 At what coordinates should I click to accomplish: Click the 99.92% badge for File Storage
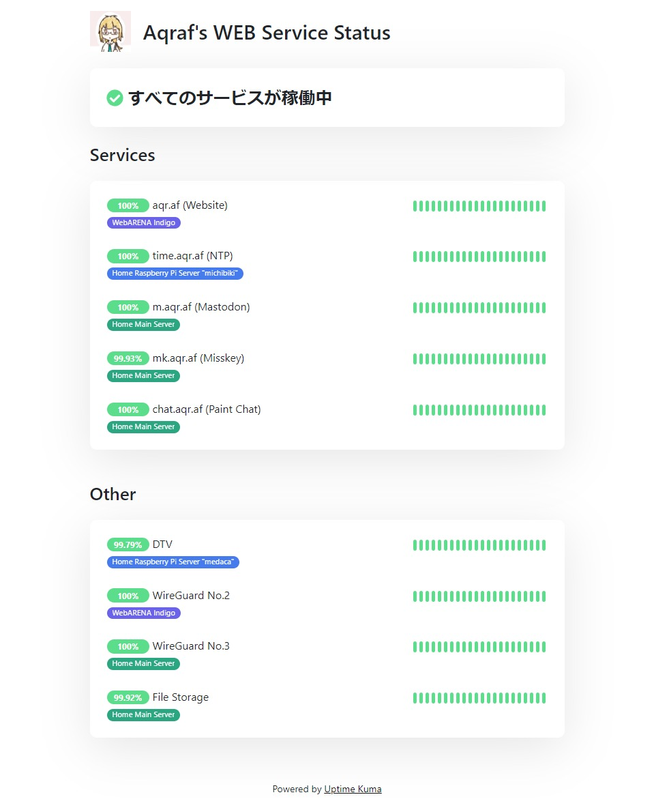(128, 697)
